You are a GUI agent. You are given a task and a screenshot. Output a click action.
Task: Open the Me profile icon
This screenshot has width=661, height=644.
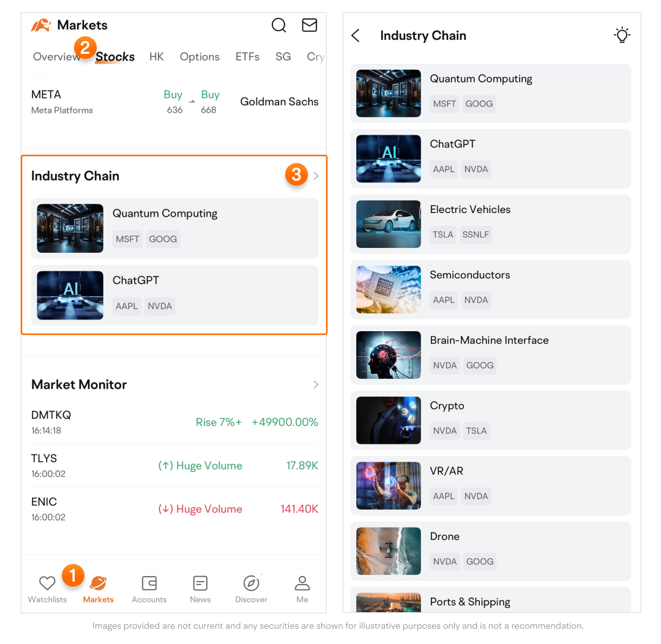tap(302, 583)
